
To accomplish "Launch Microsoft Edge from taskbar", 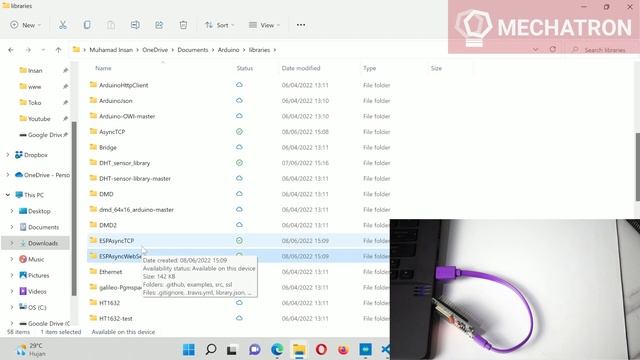I will (277, 349).
